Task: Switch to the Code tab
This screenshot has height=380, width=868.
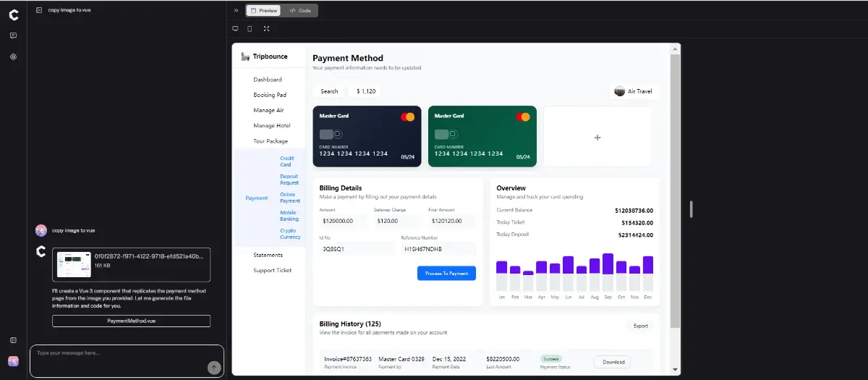Action: pos(299,11)
